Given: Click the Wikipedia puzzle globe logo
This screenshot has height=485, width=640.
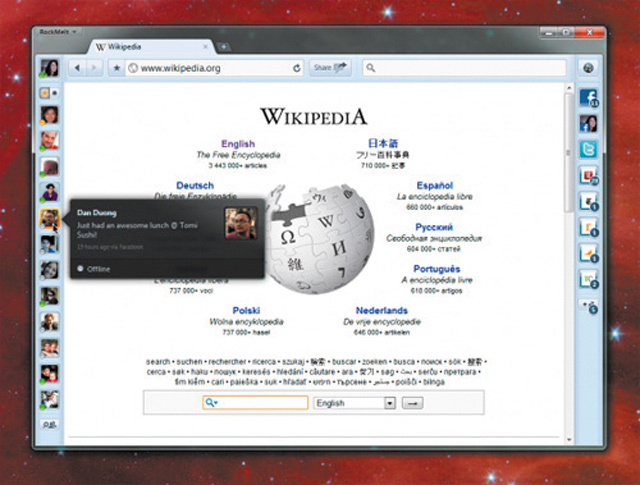Looking at the screenshot, I should [x=319, y=239].
